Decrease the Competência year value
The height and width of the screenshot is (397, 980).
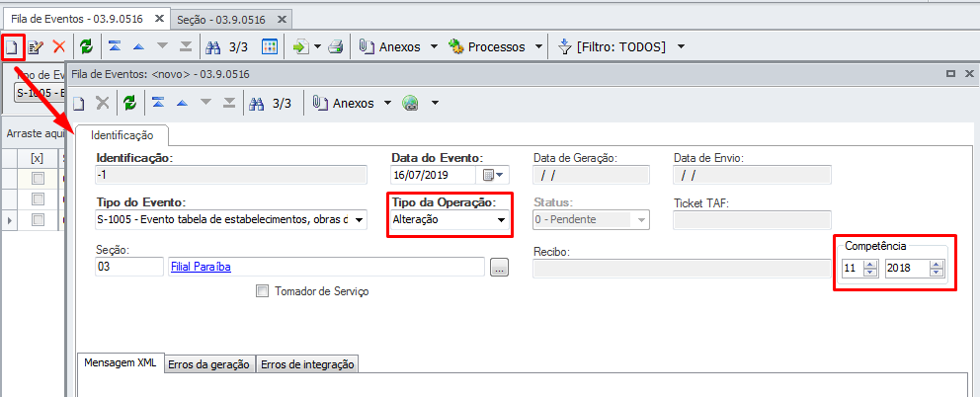coord(936,274)
